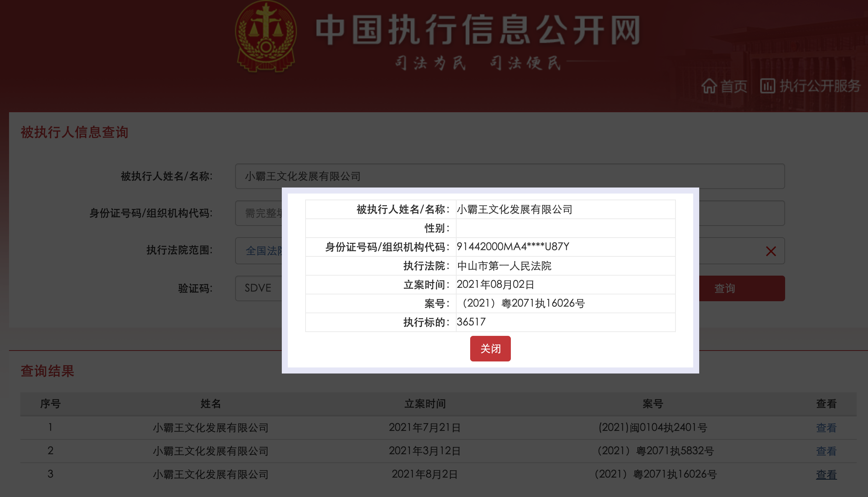View details for case 粤2071执16026号
The image size is (868, 497).
pyautogui.click(x=826, y=474)
